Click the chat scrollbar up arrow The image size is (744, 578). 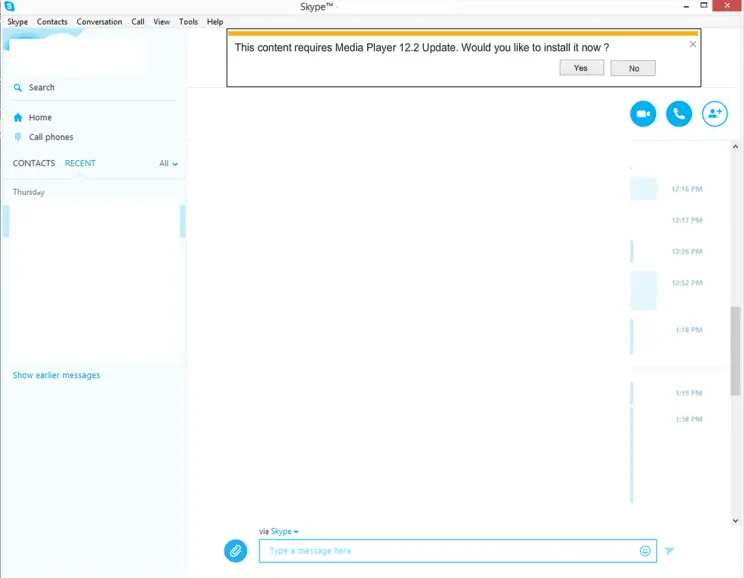735,147
